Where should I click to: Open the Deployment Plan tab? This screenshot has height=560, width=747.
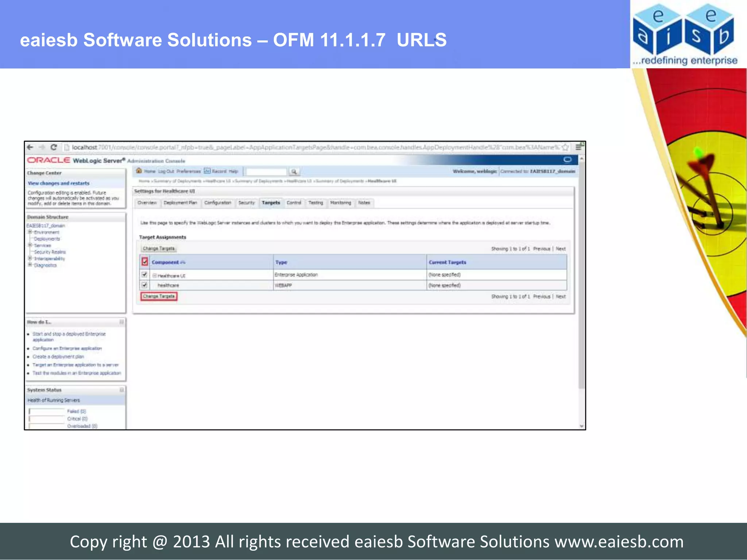click(x=180, y=203)
